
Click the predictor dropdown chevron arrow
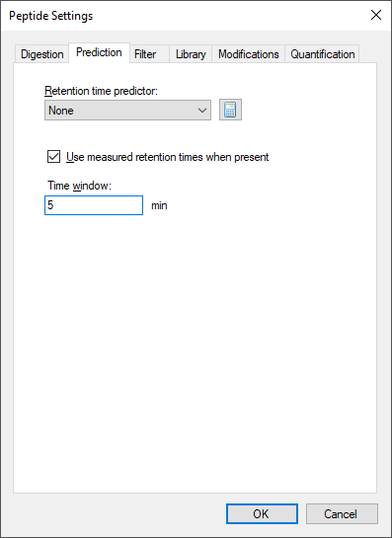(x=202, y=111)
